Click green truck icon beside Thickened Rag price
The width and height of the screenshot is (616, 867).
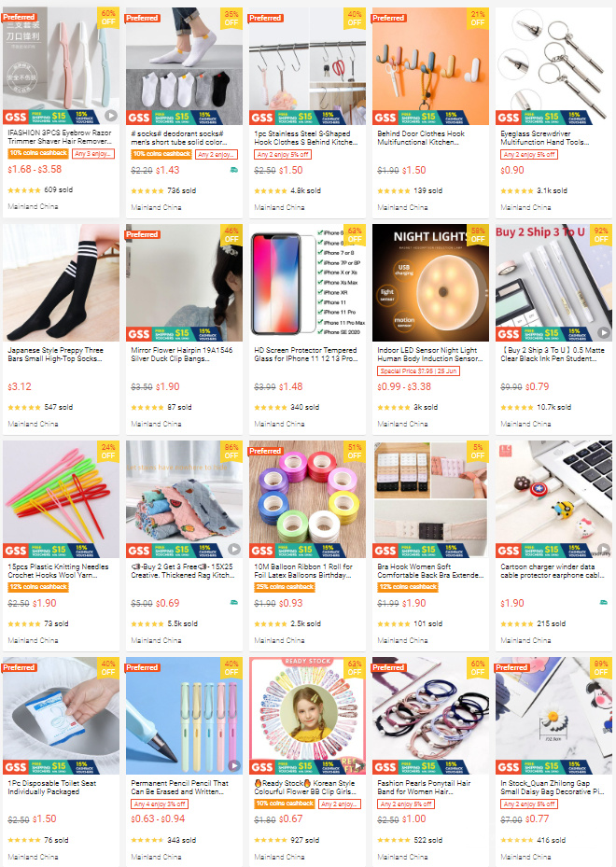click(x=234, y=603)
